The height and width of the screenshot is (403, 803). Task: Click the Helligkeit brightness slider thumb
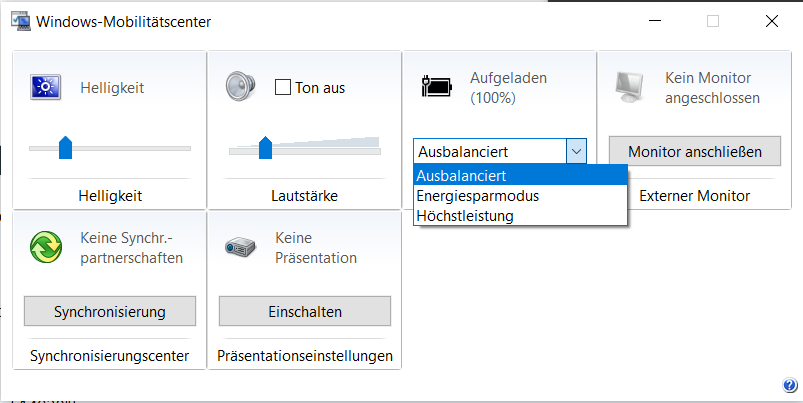pyautogui.click(x=65, y=148)
